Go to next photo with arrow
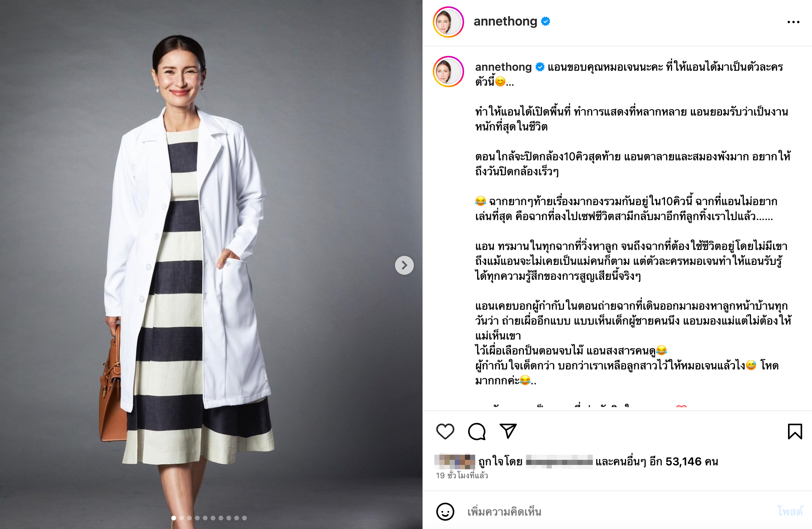The height and width of the screenshot is (529, 812). tap(404, 265)
